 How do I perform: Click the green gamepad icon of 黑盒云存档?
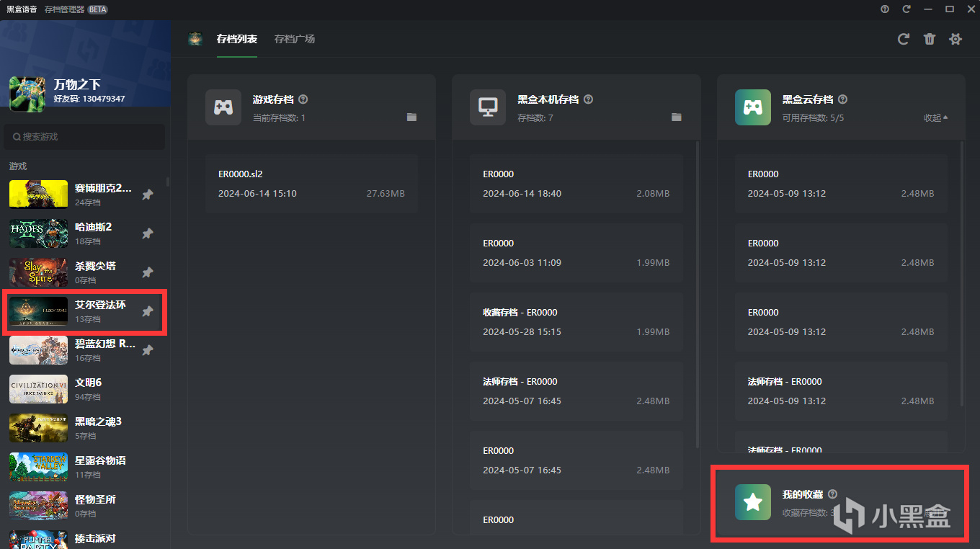point(753,107)
